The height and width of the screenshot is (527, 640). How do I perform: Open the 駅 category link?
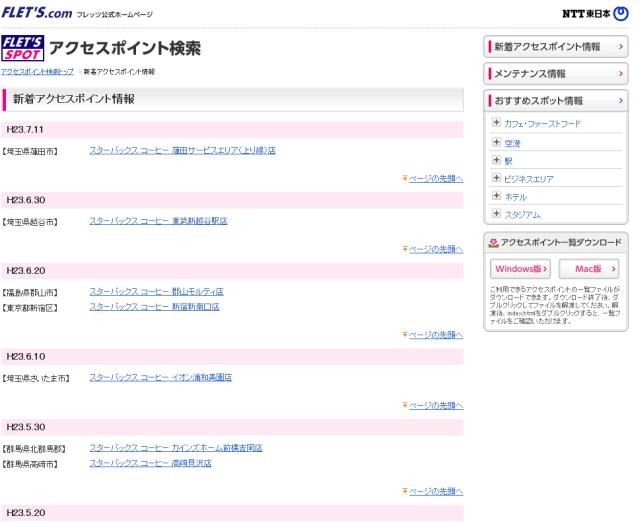508,161
